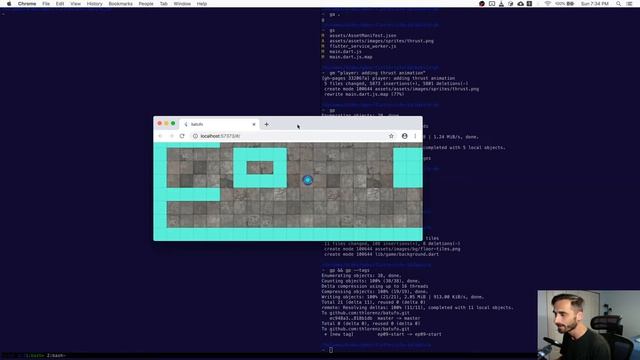The height and width of the screenshot is (360, 640).
Task: Open the Edit menu
Action: (60, 4)
